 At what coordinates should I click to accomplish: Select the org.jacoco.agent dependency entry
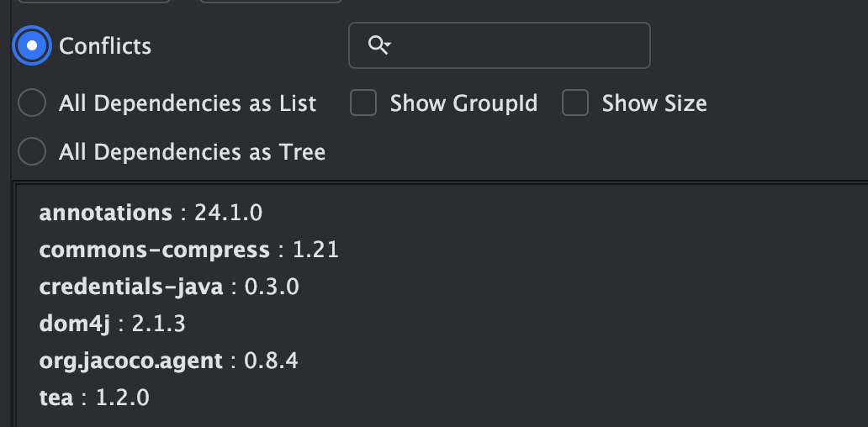click(x=130, y=361)
